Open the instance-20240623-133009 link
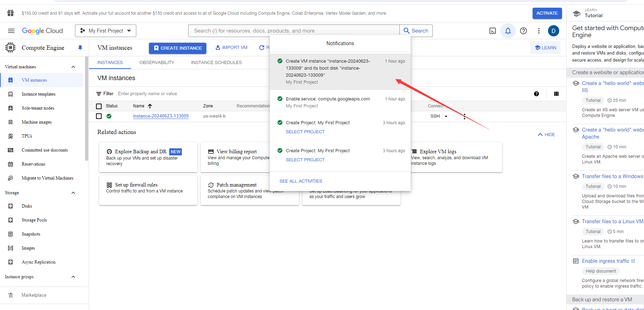The width and height of the screenshot is (644, 310). pyautogui.click(x=161, y=116)
